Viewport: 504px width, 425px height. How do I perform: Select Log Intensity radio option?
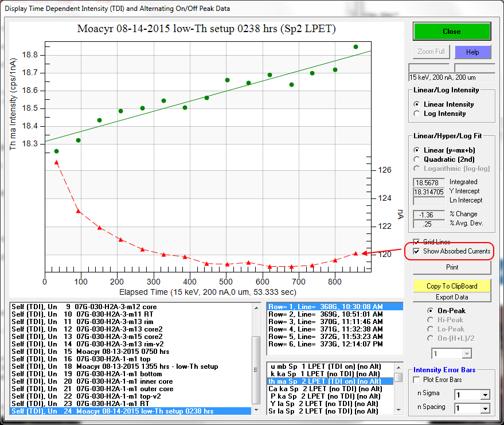[x=417, y=114]
